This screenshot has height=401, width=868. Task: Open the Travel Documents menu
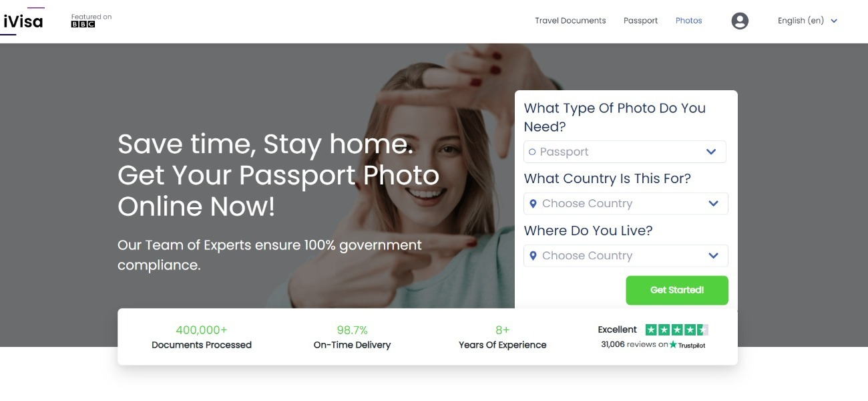[x=570, y=21]
